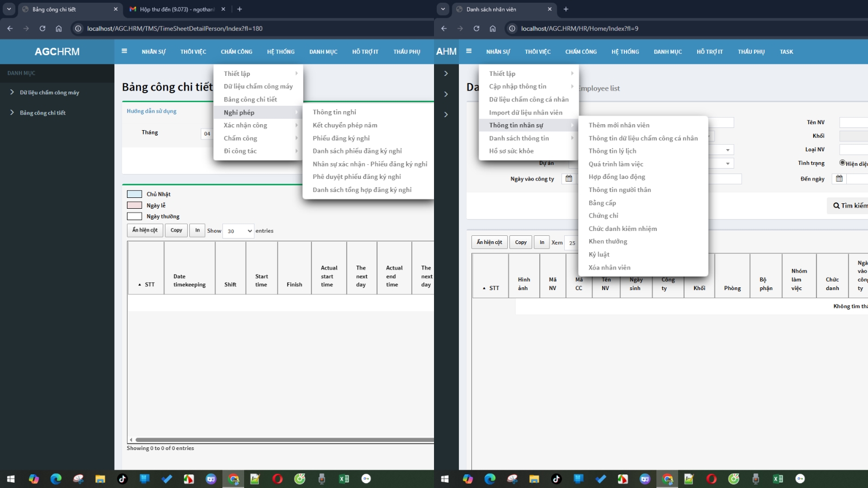Click Copy button in employee list toolbar

pos(521,242)
